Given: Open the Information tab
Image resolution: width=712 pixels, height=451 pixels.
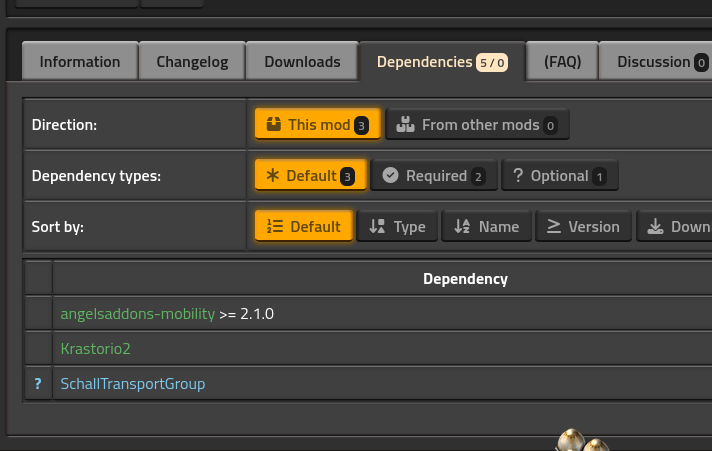Looking at the screenshot, I should 80,61.
